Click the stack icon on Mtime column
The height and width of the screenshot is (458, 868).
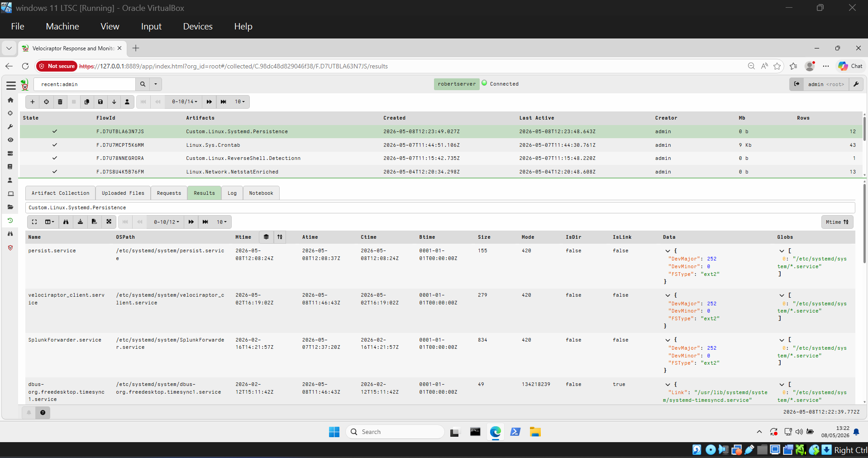[x=266, y=237]
